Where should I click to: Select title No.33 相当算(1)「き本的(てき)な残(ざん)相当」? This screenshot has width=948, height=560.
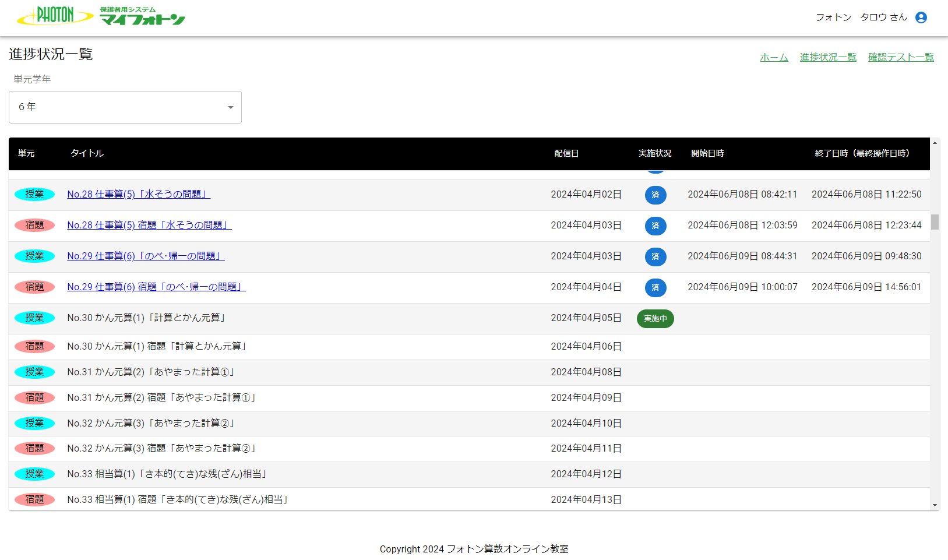click(x=168, y=474)
